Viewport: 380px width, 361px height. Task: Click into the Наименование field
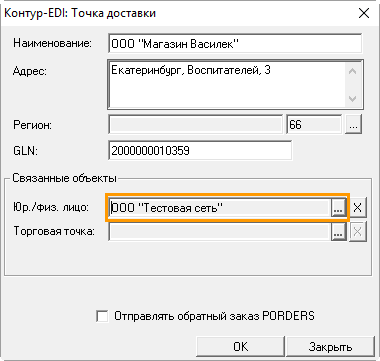tap(235, 44)
